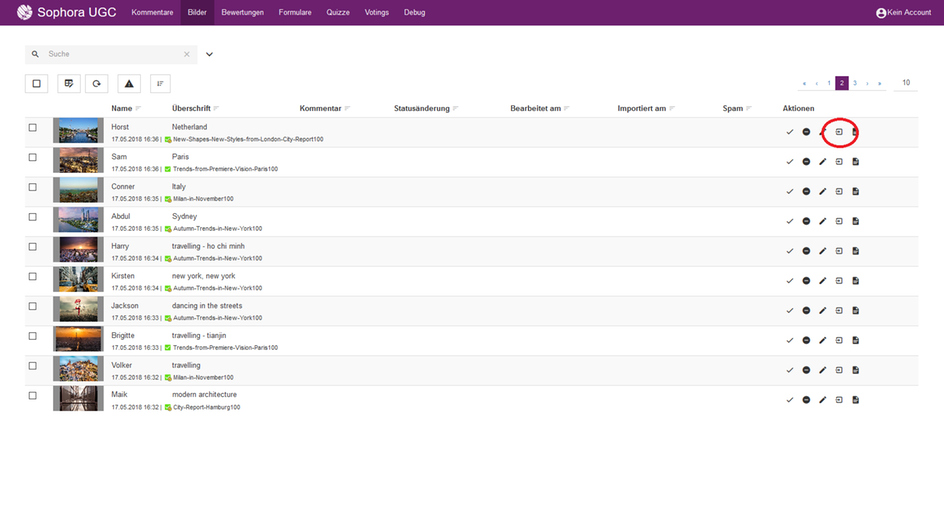Click the sort order toolbar icon

(160, 84)
